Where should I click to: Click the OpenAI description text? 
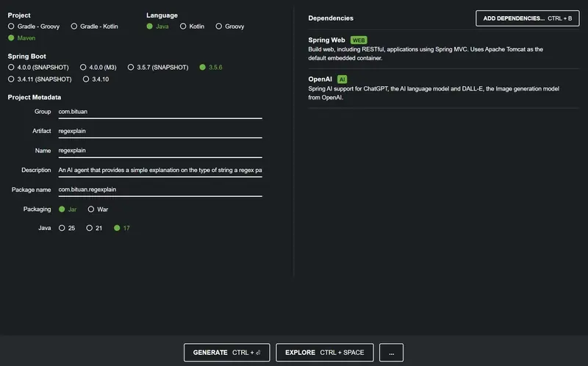click(434, 93)
